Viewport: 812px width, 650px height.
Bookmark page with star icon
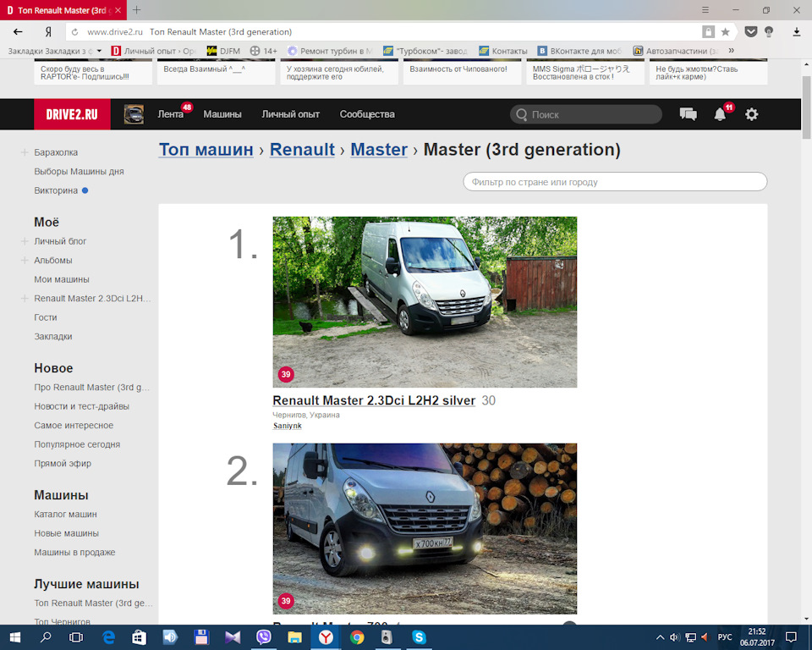coord(726,32)
